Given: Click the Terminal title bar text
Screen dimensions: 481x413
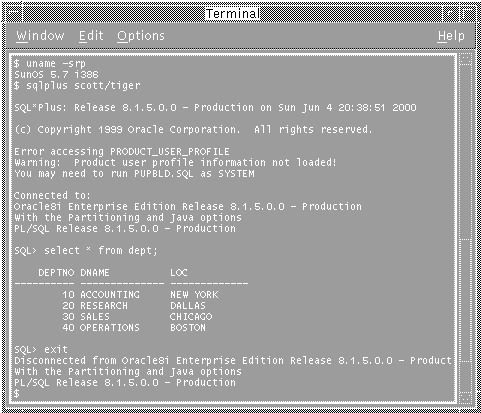Looking at the screenshot, I should pos(233,14).
